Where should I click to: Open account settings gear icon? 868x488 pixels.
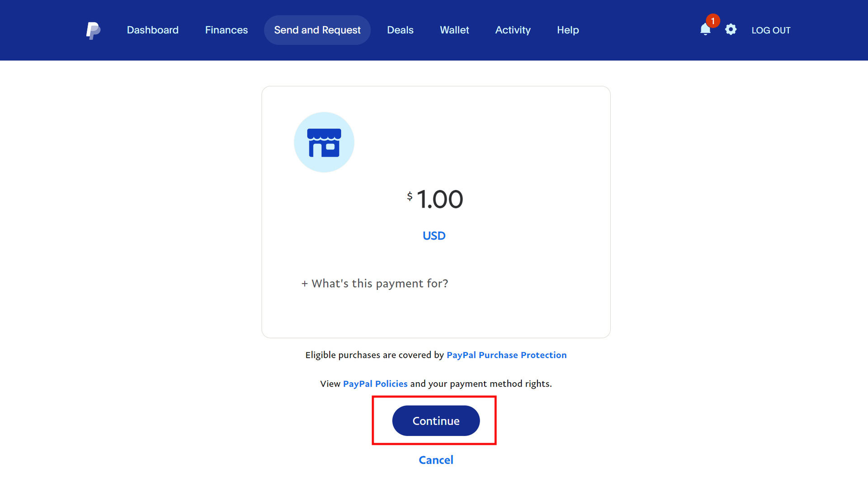click(x=731, y=30)
